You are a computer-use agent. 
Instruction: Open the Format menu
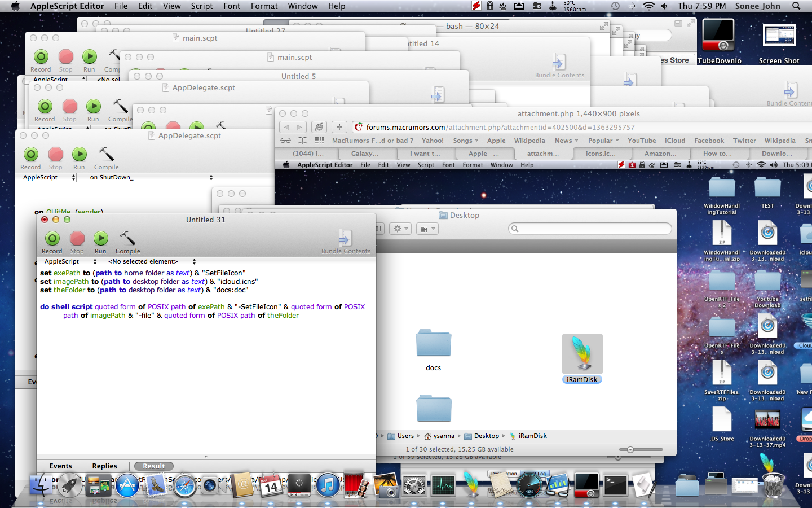tap(264, 6)
